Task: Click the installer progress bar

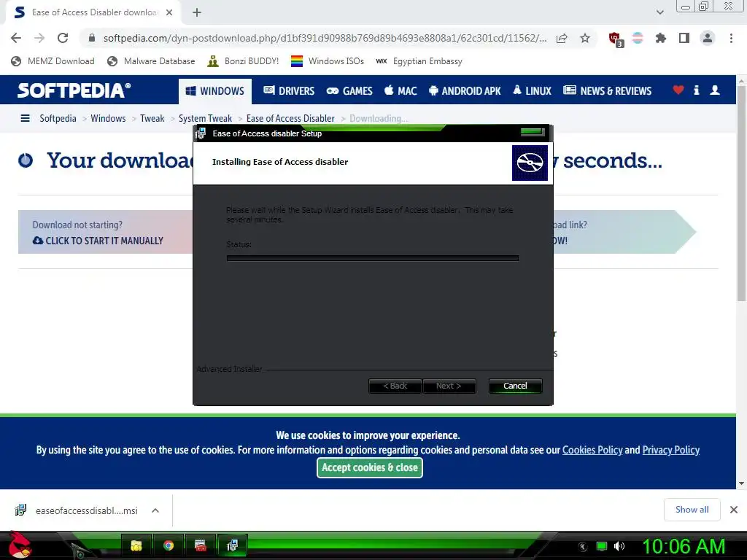Action: 373,258
